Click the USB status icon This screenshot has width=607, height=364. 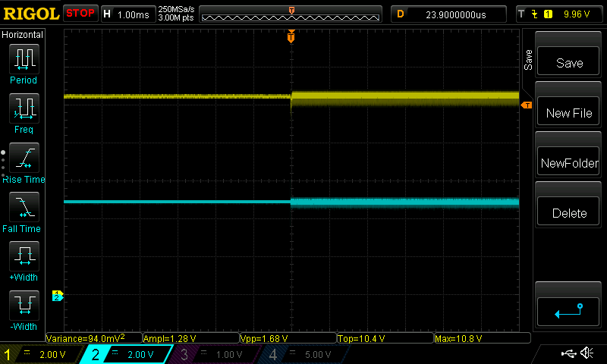point(568,353)
